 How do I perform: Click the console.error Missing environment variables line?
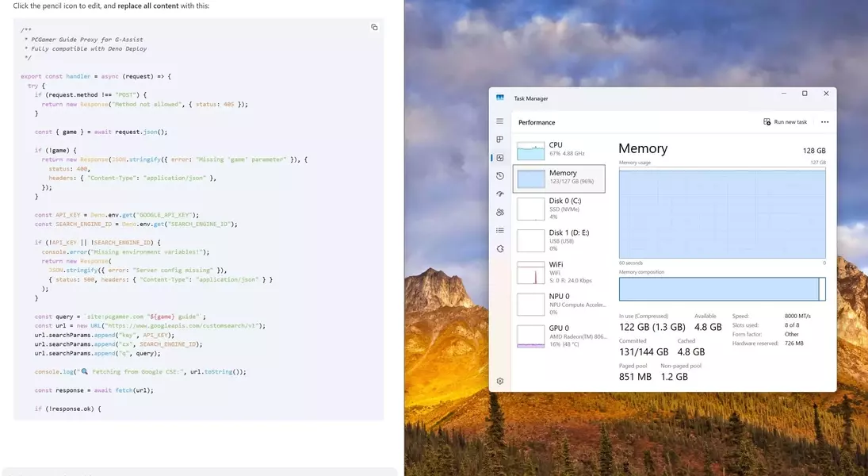[126, 252]
